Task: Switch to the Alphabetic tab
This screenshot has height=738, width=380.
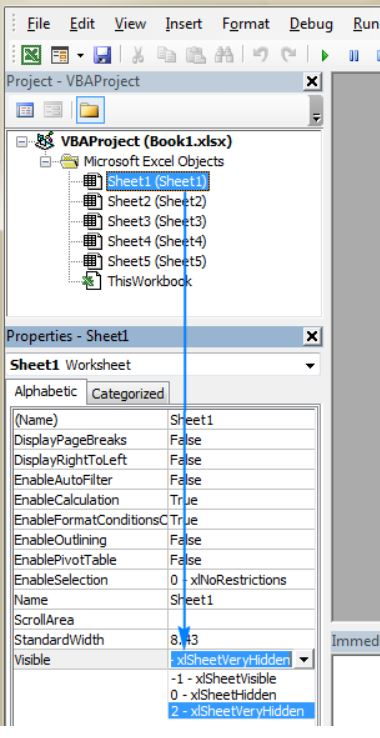Action: 46,392
